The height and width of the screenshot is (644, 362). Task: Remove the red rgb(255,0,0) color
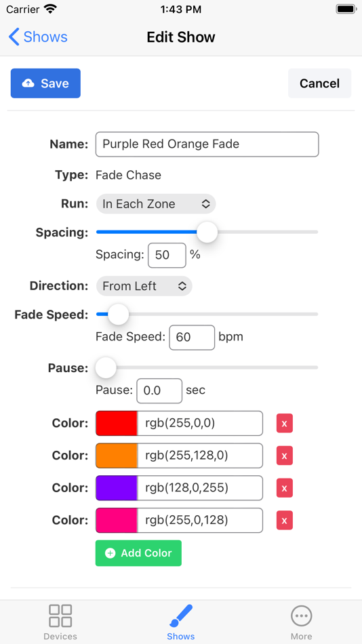pyautogui.click(x=284, y=423)
